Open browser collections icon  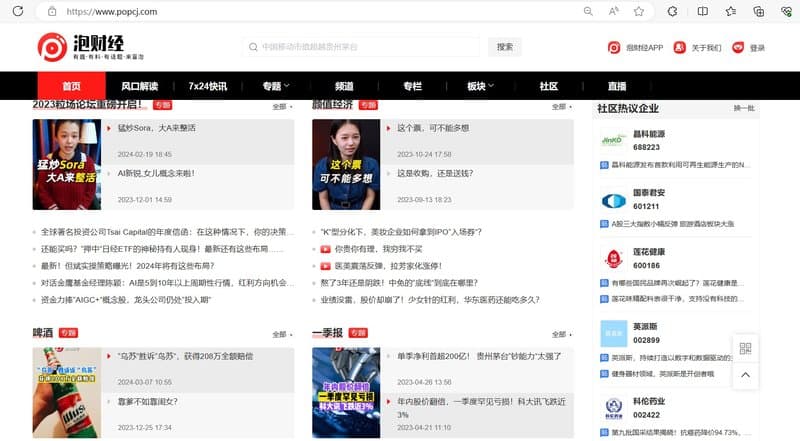(759, 11)
